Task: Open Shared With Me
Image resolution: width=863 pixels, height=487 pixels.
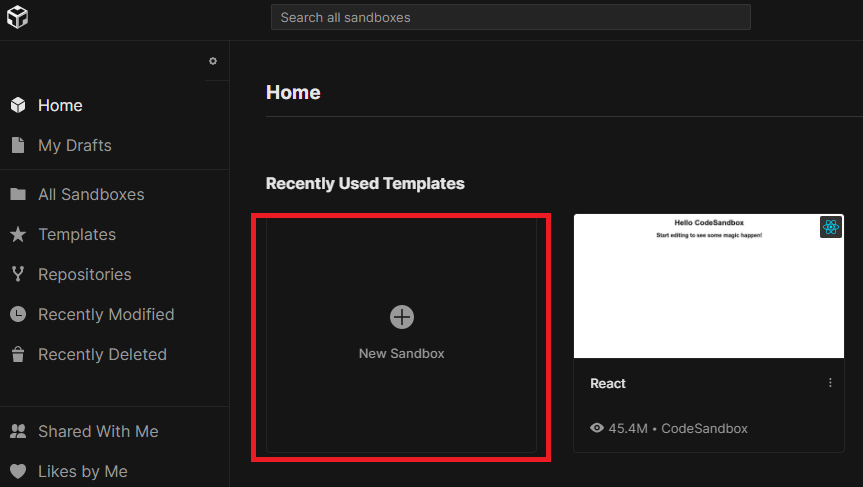Action: 98,431
